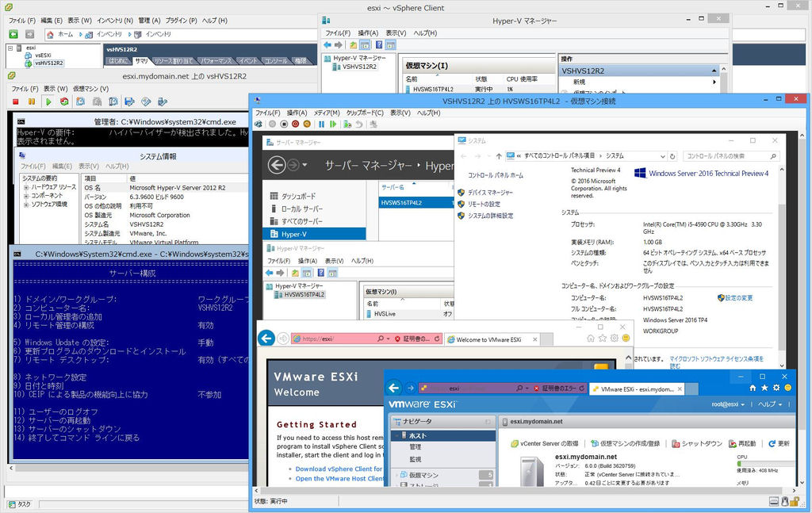Switch to the パフォーマンス tab in vSphere

pos(216,61)
